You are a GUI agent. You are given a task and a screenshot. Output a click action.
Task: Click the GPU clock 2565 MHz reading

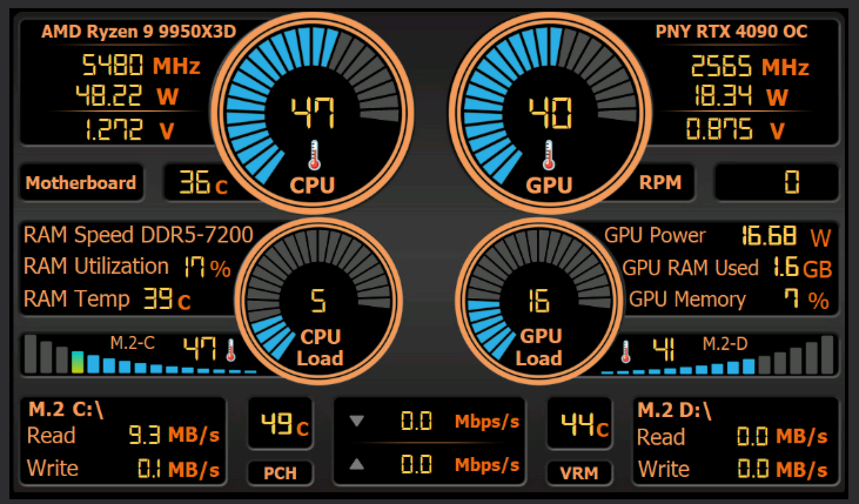(750, 66)
